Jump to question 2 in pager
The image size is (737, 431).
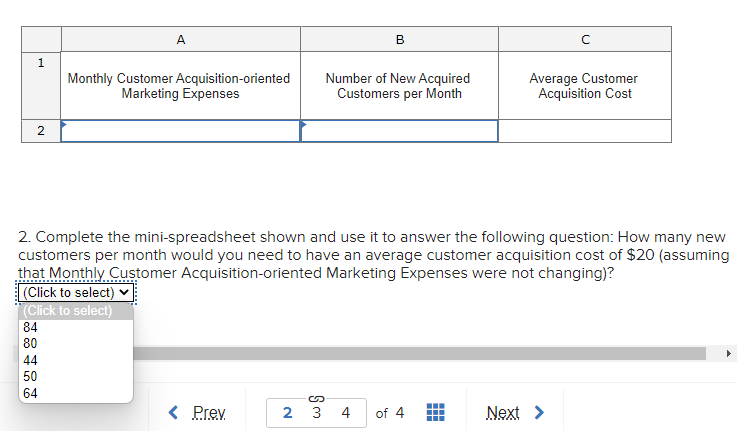(287, 413)
